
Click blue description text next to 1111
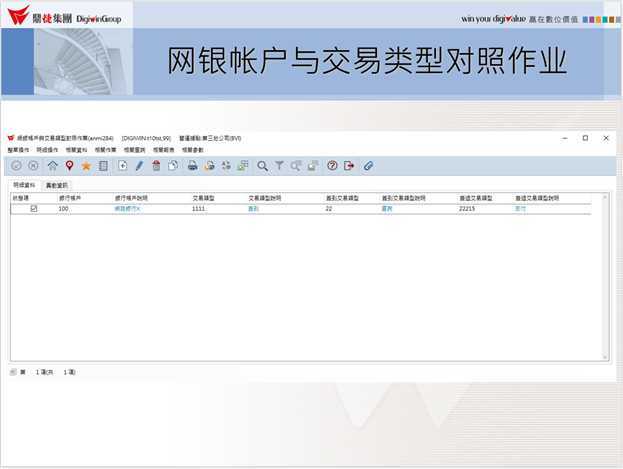click(253, 209)
